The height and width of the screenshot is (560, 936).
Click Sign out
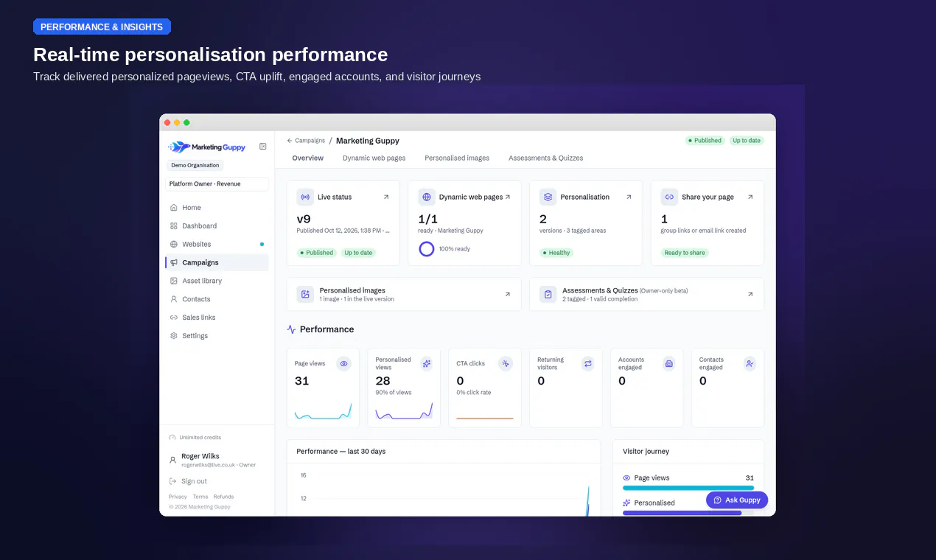[188, 481]
